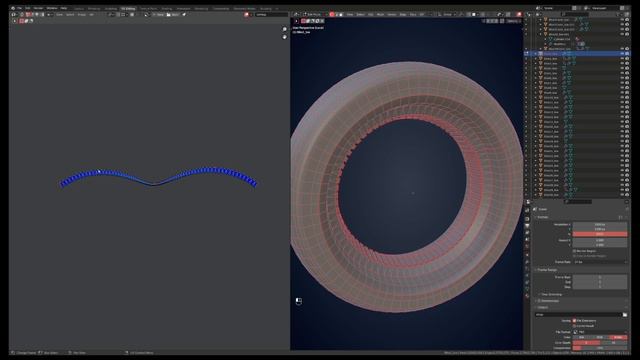Open Format presets icon in properties
The image size is (640, 360).
click(621, 217)
